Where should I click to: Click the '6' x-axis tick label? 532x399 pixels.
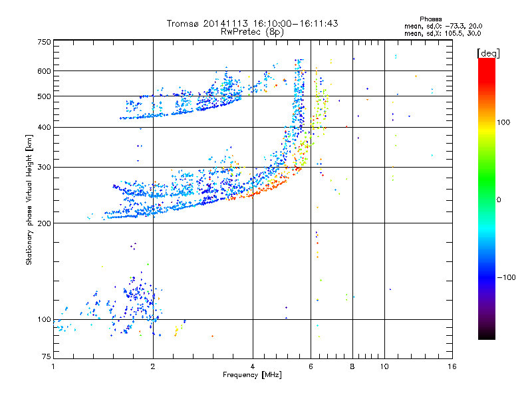[311, 366]
